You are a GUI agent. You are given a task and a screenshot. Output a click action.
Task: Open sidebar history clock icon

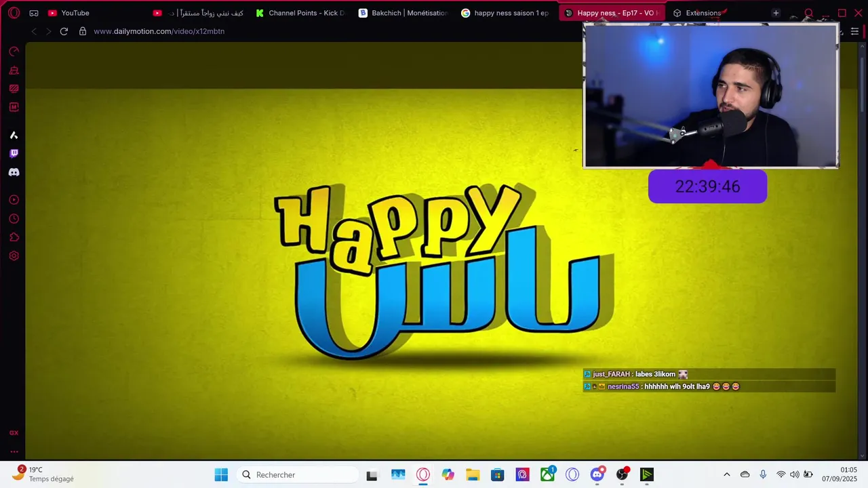tap(14, 219)
